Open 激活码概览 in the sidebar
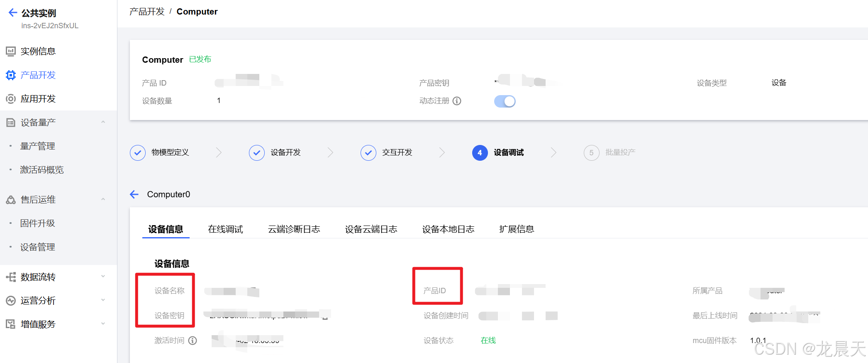 pyautogui.click(x=42, y=170)
